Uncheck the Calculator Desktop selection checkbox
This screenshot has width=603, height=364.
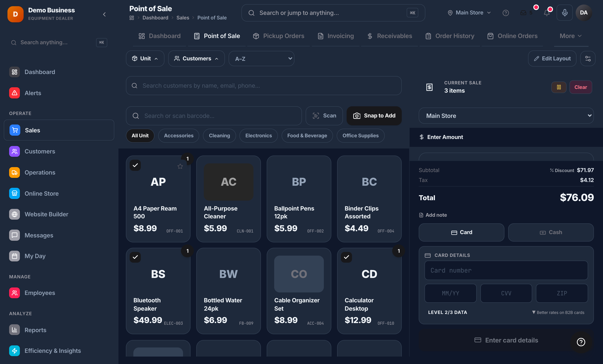click(x=346, y=257)
